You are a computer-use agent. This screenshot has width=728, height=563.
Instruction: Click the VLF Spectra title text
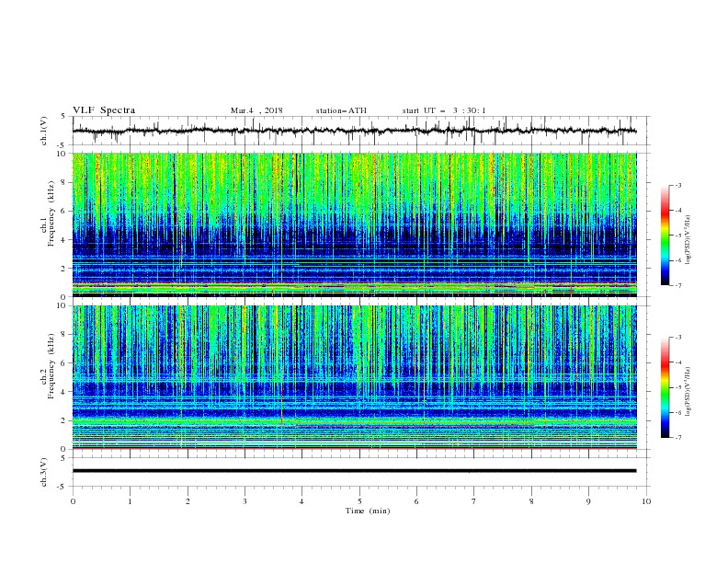coord(104,110)
